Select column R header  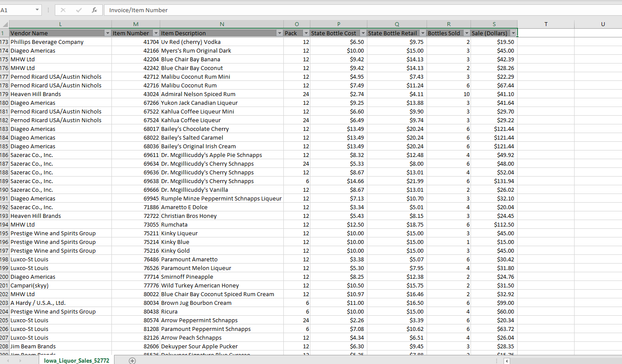click(x=449, y=24)
